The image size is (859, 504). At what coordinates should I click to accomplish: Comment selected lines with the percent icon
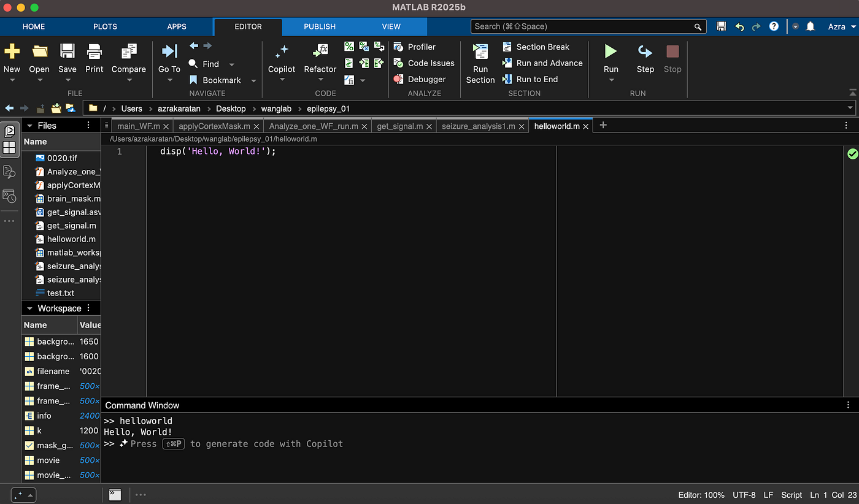(x=349, y=47)
